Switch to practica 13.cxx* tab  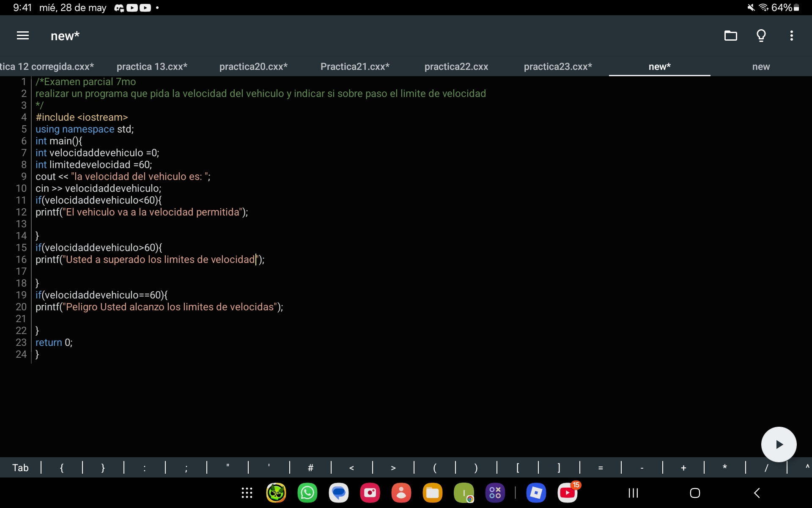(x=152, y=66)
